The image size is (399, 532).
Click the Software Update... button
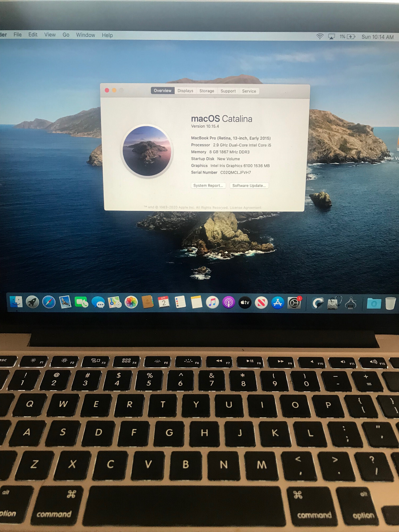point(249,186)
